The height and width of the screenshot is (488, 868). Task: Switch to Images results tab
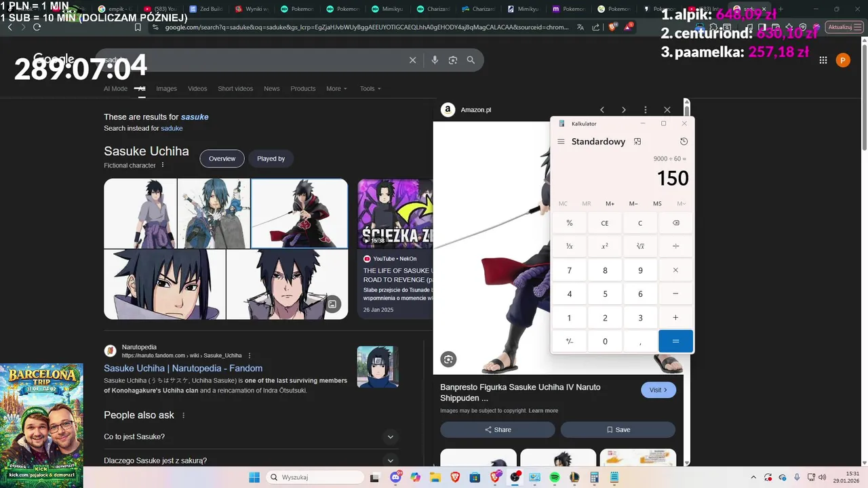[166, 89]
